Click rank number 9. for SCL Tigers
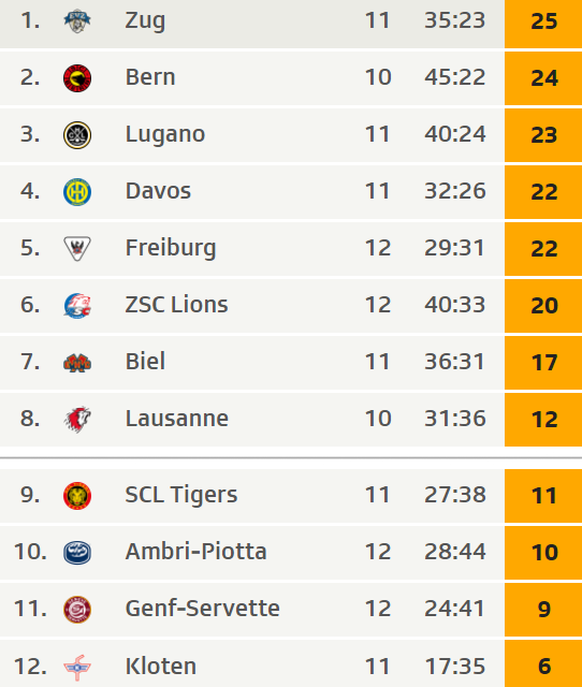The image size is (582, 687). (30, 495)
